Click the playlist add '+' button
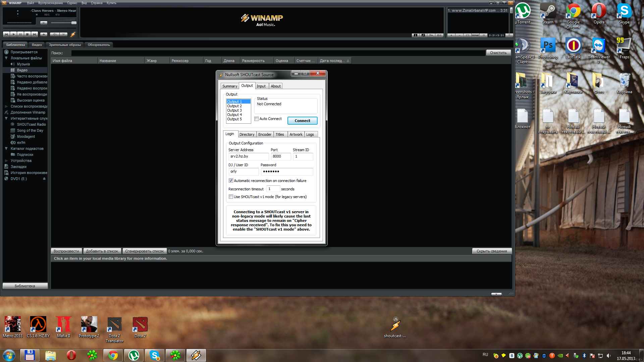 [x=451, y=35]
